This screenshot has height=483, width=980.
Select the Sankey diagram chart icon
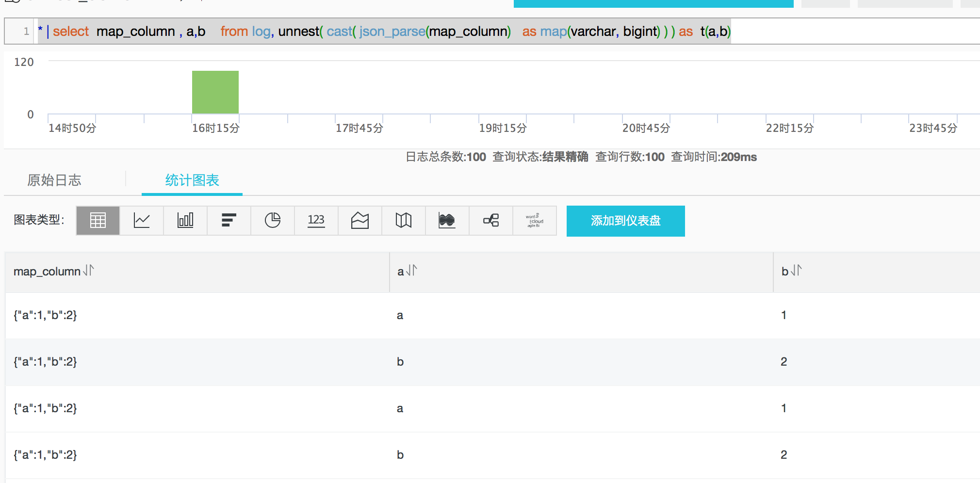pos(491,221)
